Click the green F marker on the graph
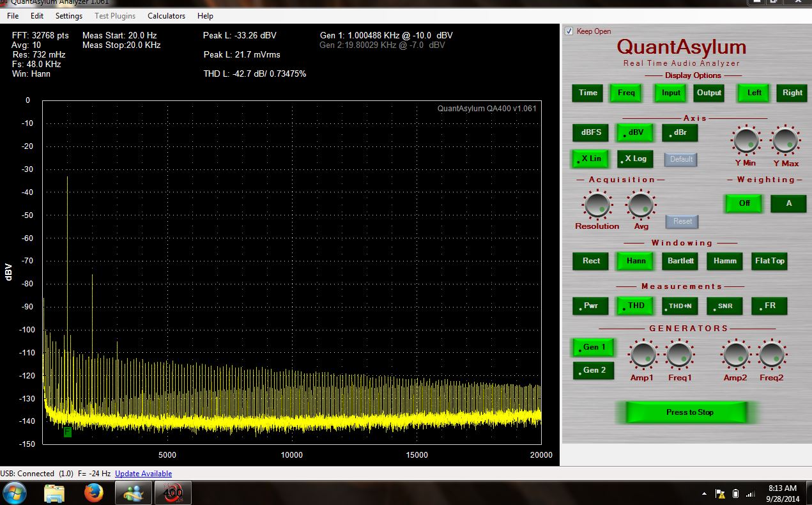 68,431
